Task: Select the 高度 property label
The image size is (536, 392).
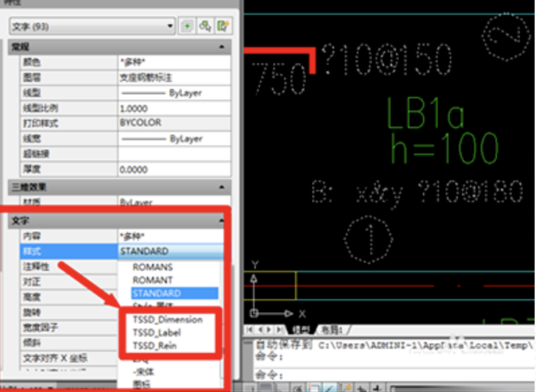Action: [32, 297]
